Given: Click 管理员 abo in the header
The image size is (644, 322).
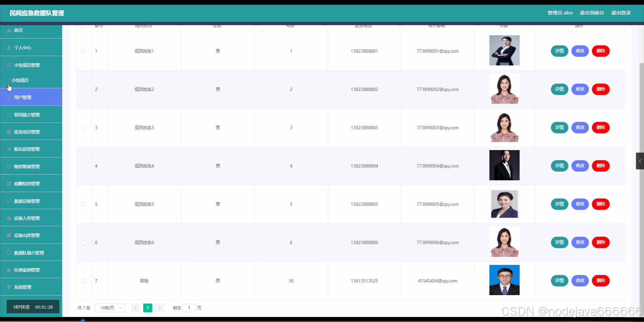Looking at the screenshot, I should pyautogui.click(x=560, y=13).
